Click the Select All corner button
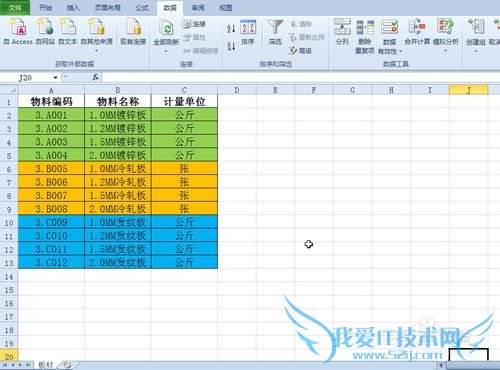 (x=9, y=90)
